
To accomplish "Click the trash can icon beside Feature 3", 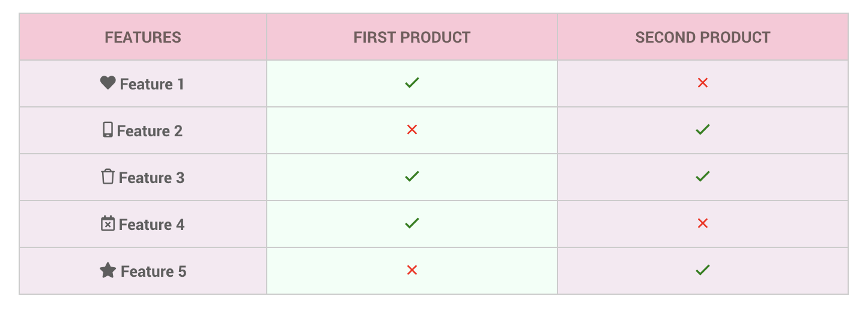I will 108,177.
